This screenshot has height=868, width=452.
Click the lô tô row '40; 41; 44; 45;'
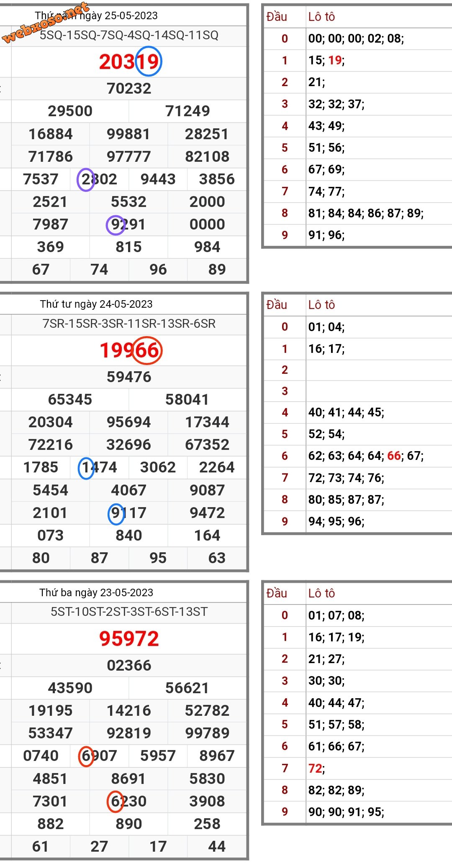point(347,412)
